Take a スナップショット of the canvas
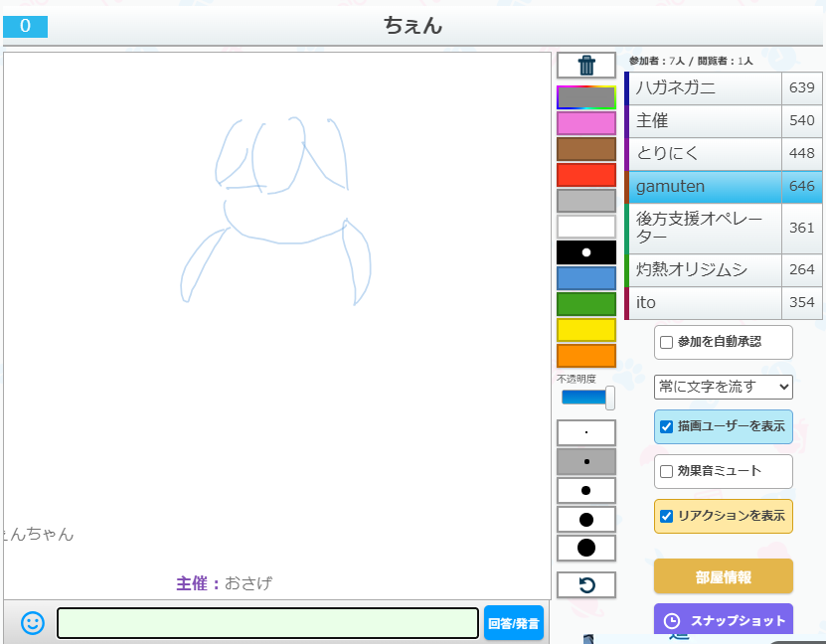826x644 pixels. point(723,621)
